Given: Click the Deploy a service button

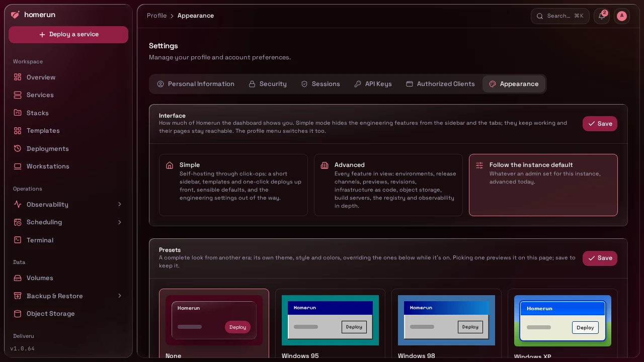Looking at the screenshot, I should (x=68, y=35).
